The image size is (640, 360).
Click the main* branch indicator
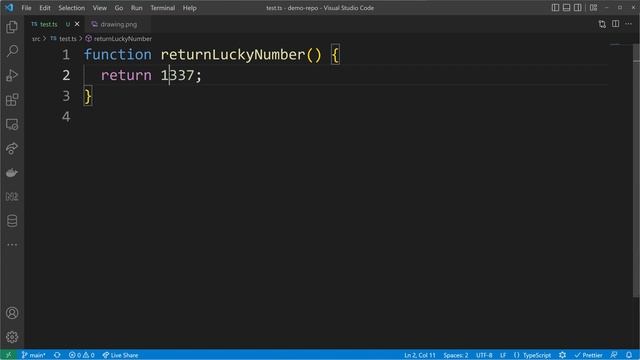[x=33, y=355]
